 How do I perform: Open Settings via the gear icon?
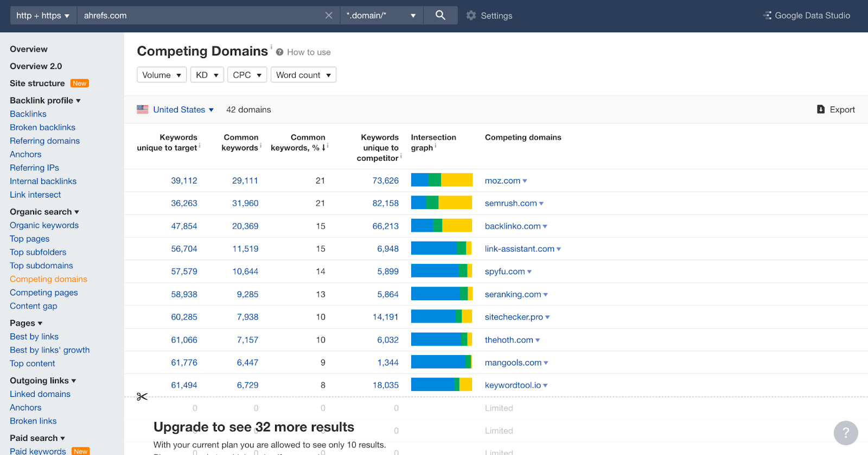[x=471, y=16]
